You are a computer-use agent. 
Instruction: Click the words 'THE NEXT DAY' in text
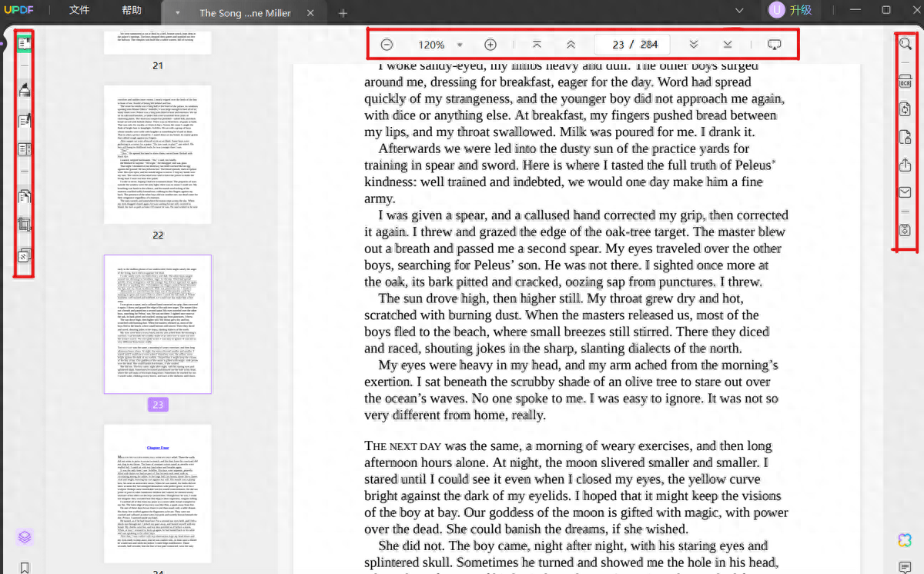click(x=403, y=446)
